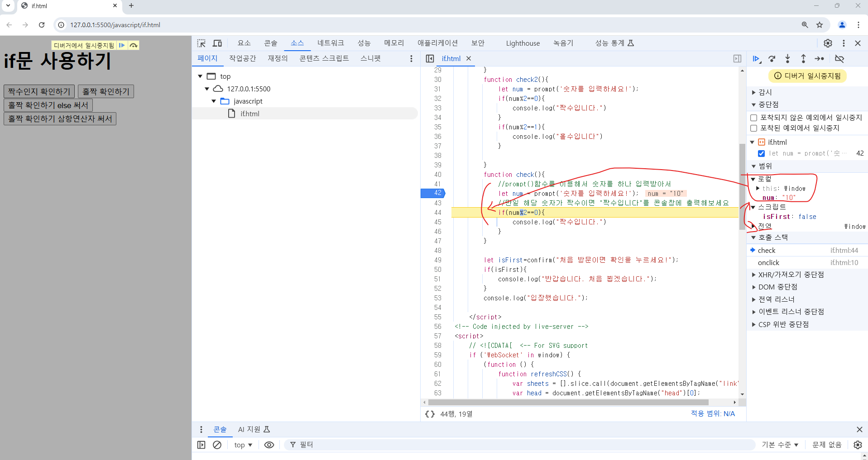Switch to the 요소 panel tab
This screenshot has width=868, height=460.
coord(244,43)
